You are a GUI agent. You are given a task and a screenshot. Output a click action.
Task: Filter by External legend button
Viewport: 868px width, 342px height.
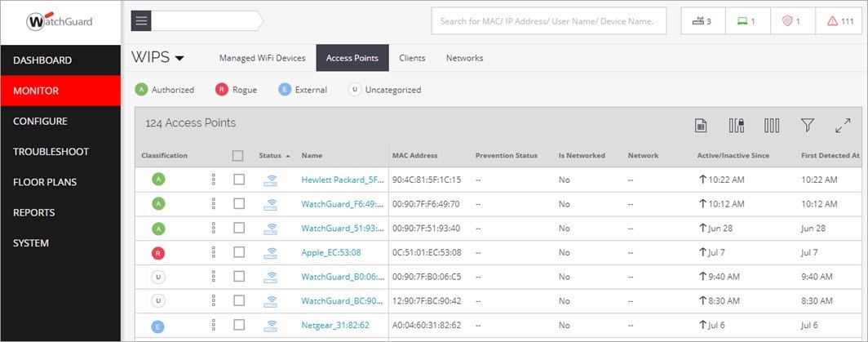point(303,90)
